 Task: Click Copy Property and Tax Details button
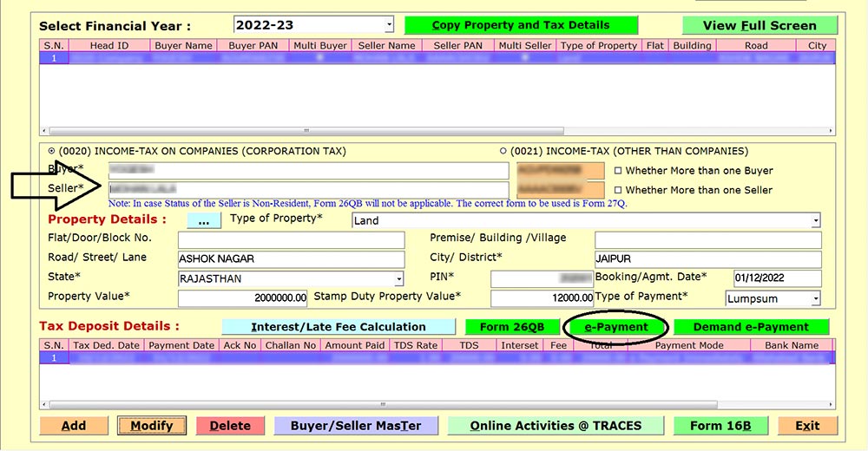point(521,25)
